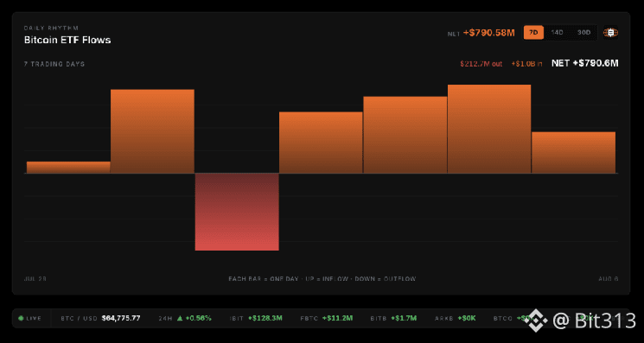644x343 pixels.
Task: Click the green LIVE status dot
Action: [x=21, y=318]
